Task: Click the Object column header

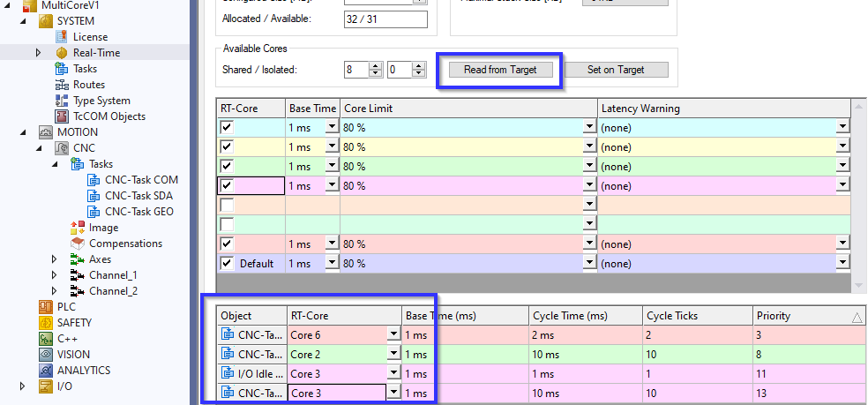Action: tap(252, 316)
